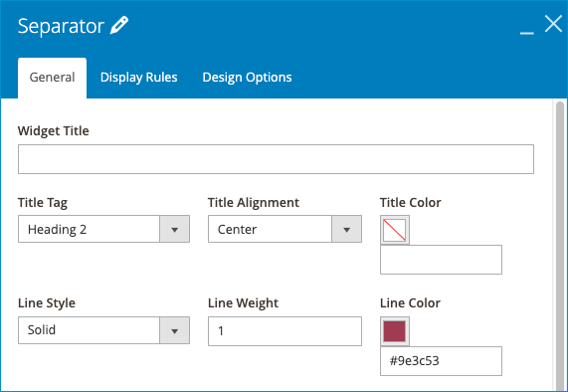Open the empty Title Color swatch
568x392 pixels.
click(x=395, y=230)
